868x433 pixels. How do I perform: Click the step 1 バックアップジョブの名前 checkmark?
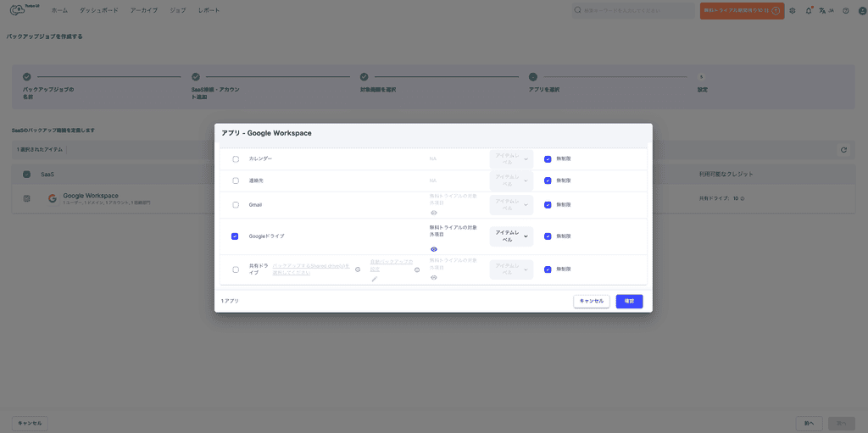click(26, 77)
